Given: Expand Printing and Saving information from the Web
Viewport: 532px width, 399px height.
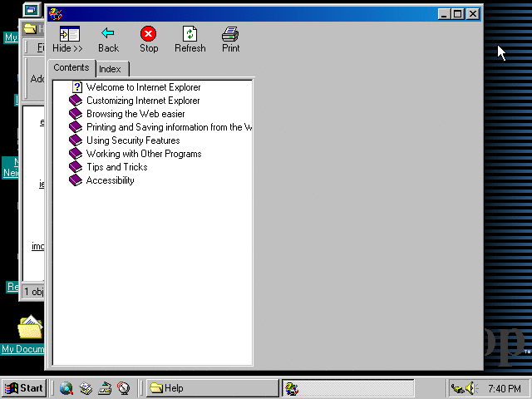Looking at the screenshot, I should (169, 127).
